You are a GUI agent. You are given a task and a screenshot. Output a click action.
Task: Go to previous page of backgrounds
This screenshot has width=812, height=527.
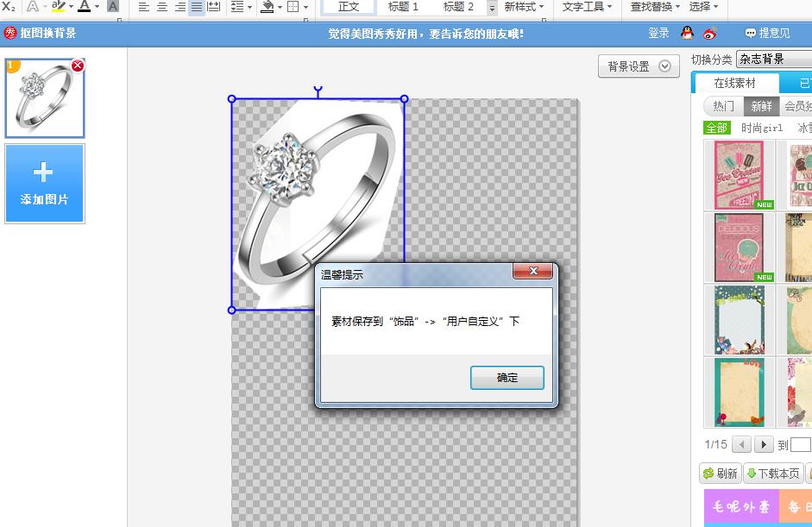[x=741, y=445]
